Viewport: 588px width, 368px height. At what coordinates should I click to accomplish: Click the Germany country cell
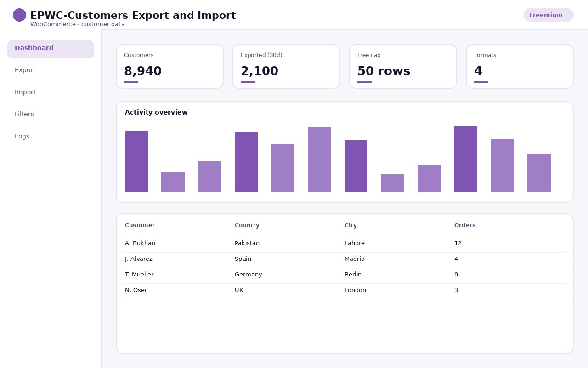click(x=249, y=275)
